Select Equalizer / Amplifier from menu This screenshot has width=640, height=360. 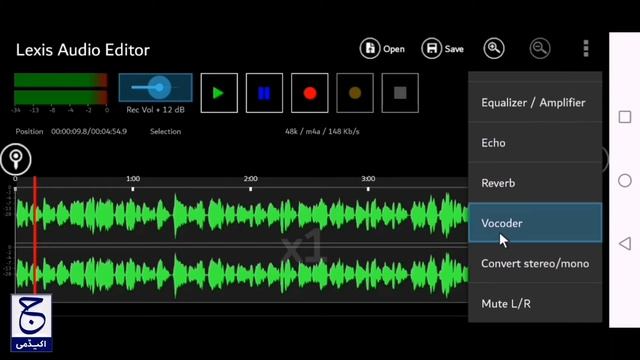[535, 102]
